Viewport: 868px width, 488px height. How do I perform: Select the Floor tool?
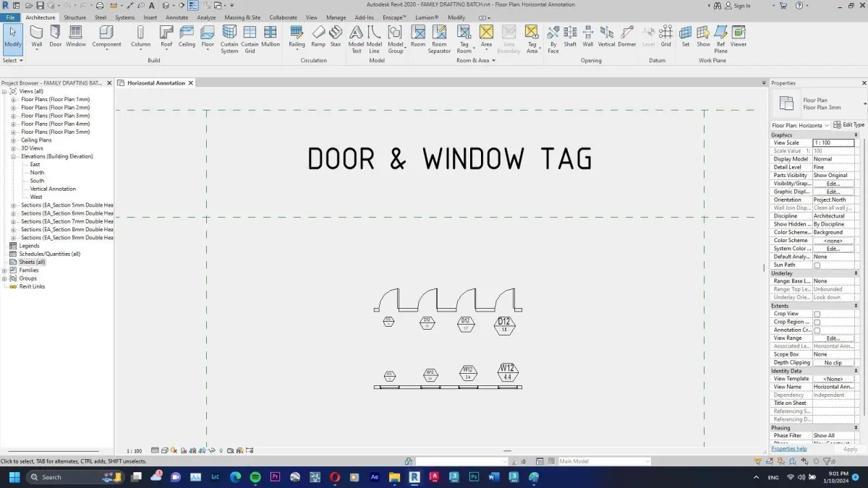tap(208, 36)
